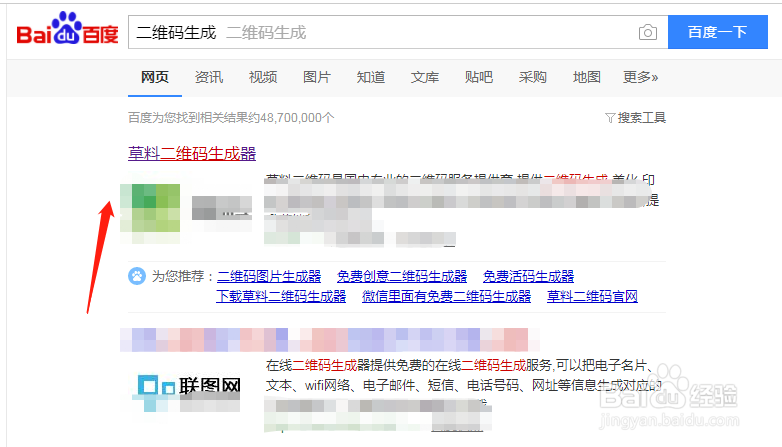
Task: Expand the 更多» menu
Action: click(x=640, y=77)
